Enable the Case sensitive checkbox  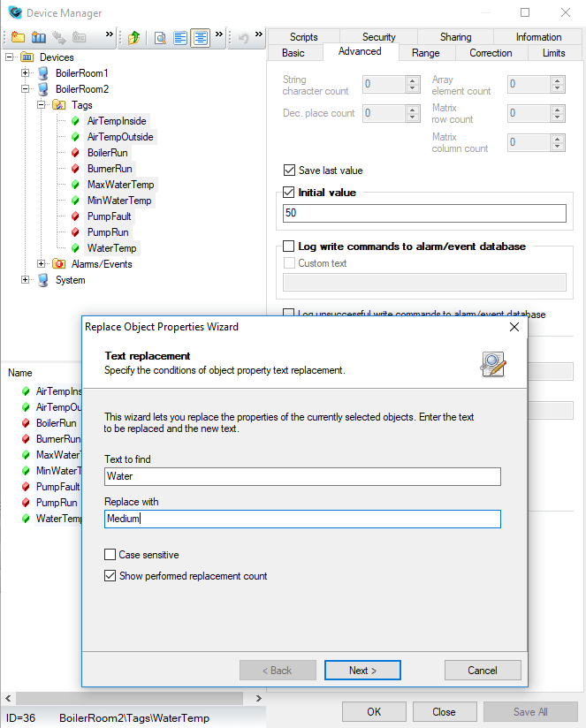pyautogui.click(x=110, y=555)
